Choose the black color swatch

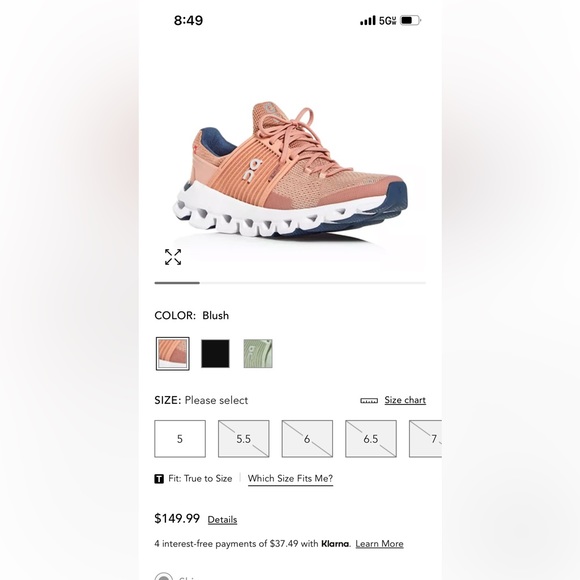[x=215, y=354]
